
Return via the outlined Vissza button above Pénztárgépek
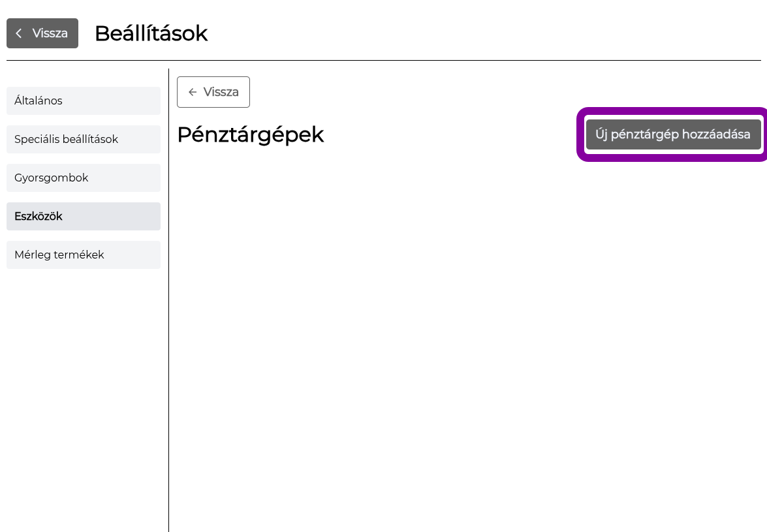click(213, 92)
